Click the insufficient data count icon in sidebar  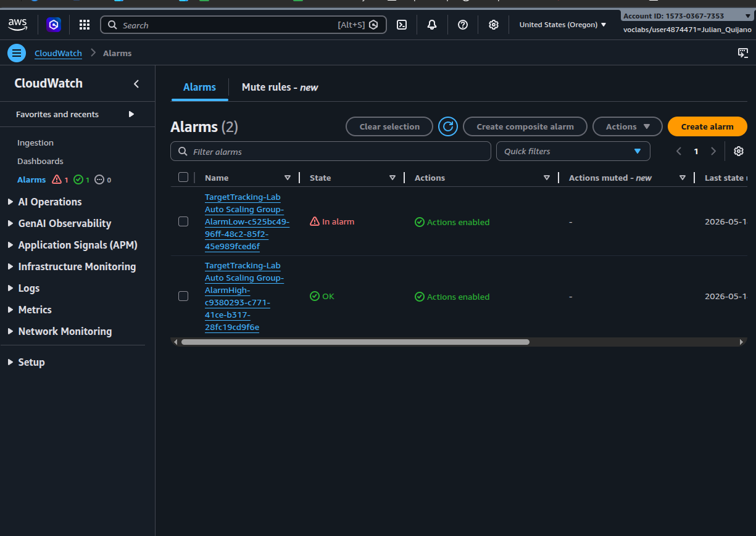(99, 179)
